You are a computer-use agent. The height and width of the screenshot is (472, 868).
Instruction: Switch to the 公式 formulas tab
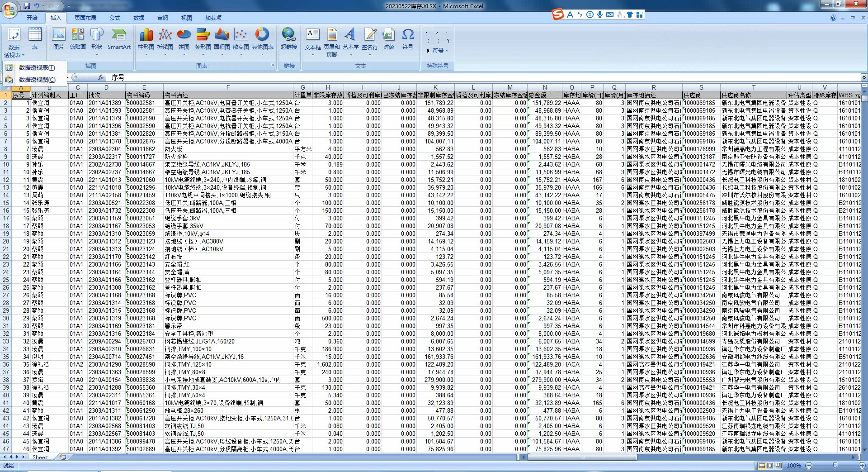(115, 18)
